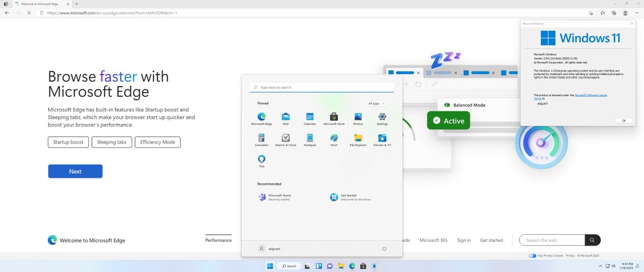Add this page to favorites
Viewport: 644px width, 272px height.
(x=590, y=12)
